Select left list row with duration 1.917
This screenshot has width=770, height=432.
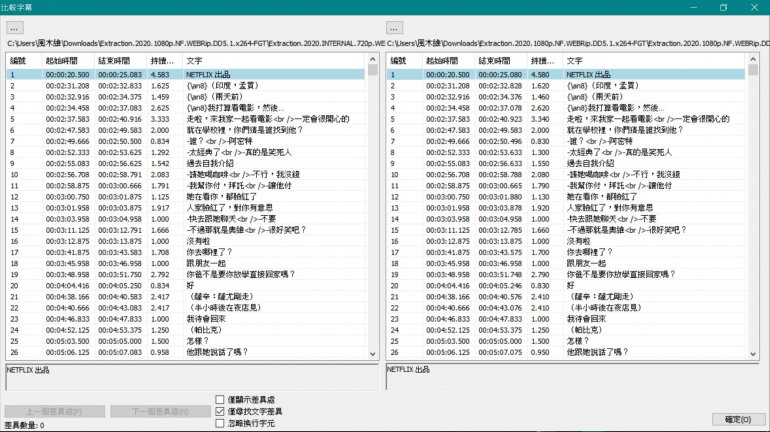click(186, 208)
